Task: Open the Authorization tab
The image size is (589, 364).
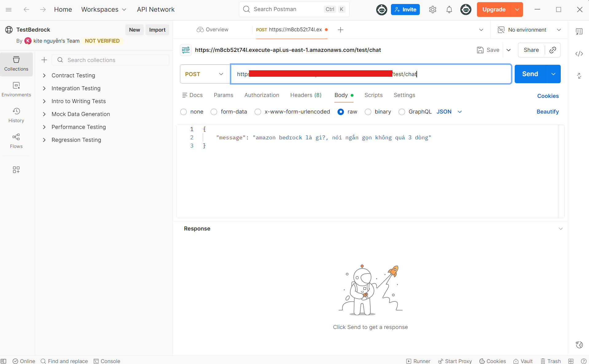Action: pyautogui.click(x=262, y=95)
